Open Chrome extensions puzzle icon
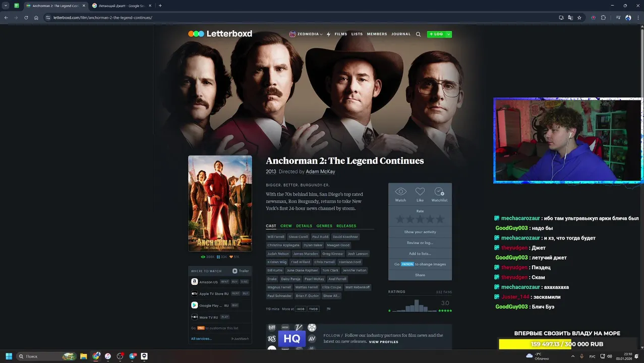 [603, 18]
